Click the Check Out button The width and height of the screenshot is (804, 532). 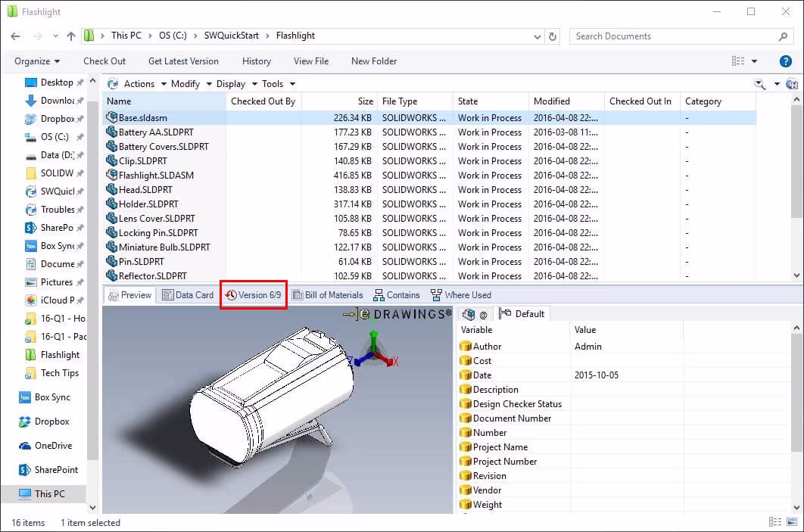pos(104,61)
